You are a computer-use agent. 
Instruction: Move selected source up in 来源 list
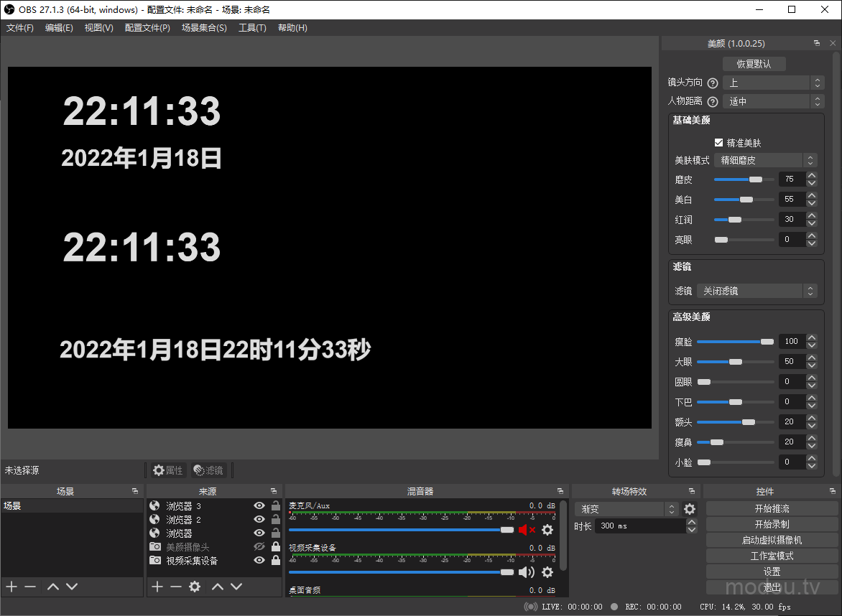pyautogui.click(x=217, y=587)
